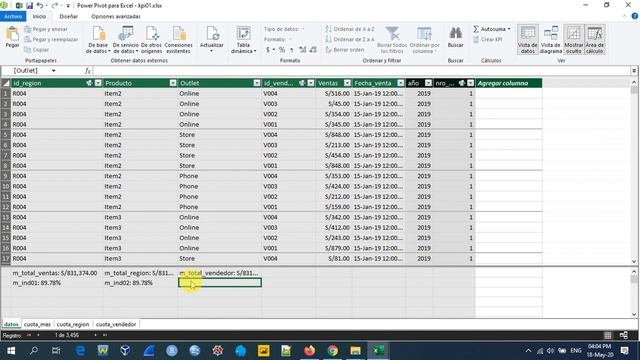
Task: Open De servicio de datos import
Action: point(126,40)
